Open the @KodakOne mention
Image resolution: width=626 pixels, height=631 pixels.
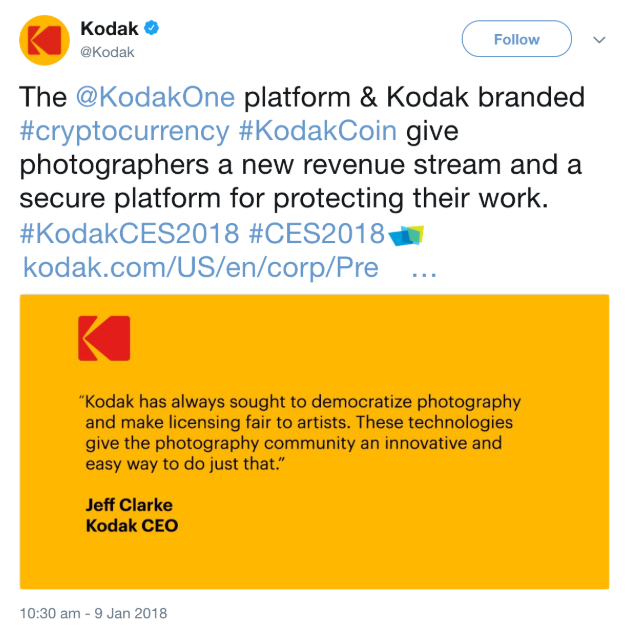tap(155, 97)
